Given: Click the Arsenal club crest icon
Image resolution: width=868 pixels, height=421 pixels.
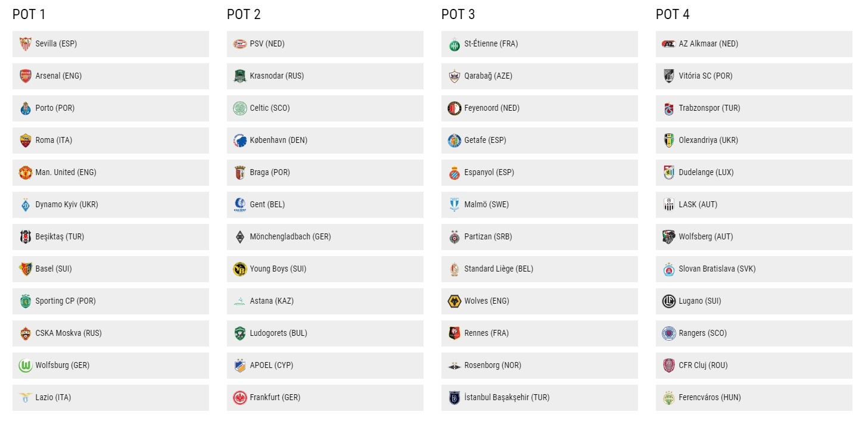Looking at the screenshot, I should click(26, 76).
